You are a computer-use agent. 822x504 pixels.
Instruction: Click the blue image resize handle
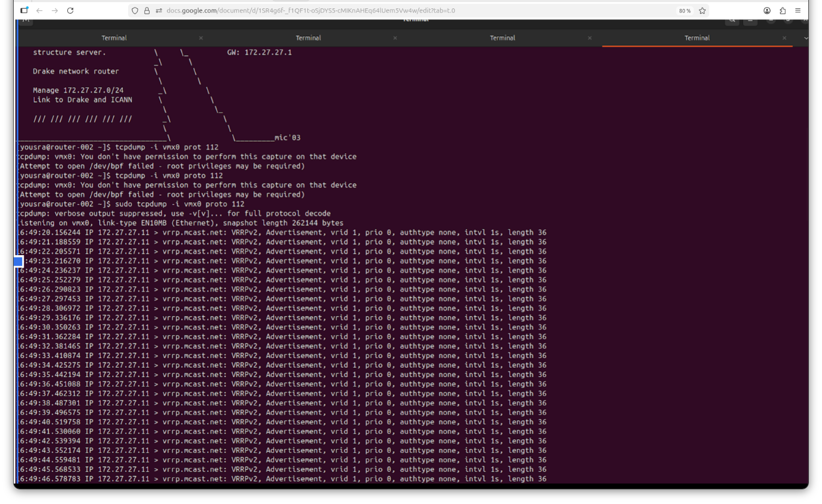18,261
